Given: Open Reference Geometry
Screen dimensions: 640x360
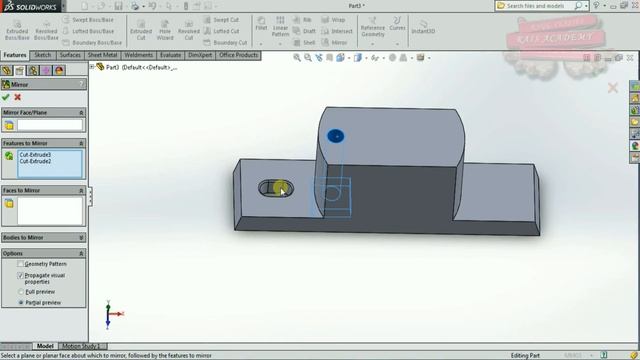Looking at the screenshot, I should point(373,27).
